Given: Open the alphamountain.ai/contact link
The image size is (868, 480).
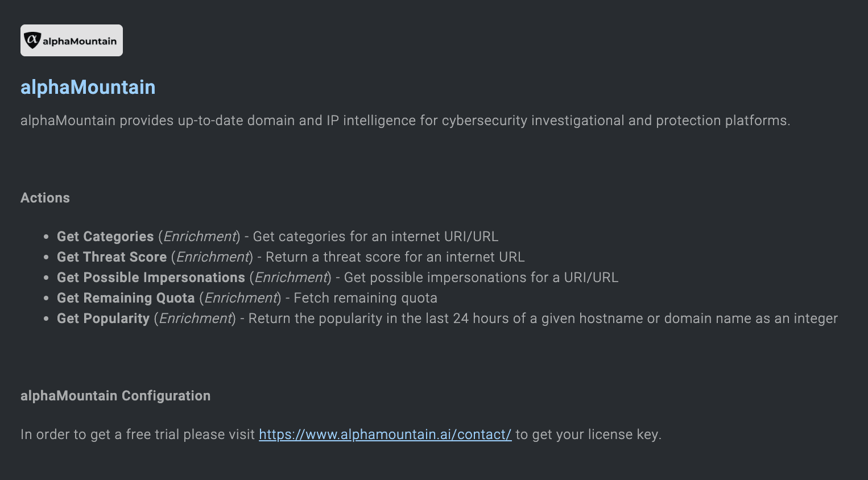Looking at the screenshot, I should point(385,435).
